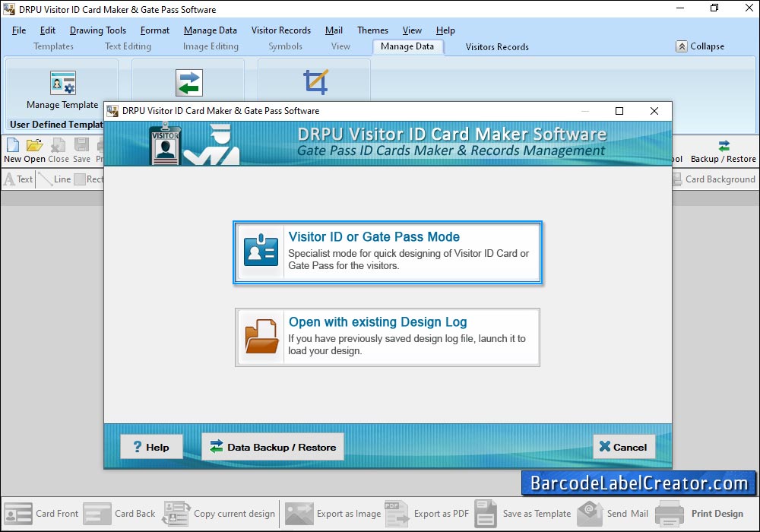Image resolution: width=760 pixels, height=532 pixels.
Task: Click the ID badge icon of Visitor mode
Action: pyautogui.click(x=261, y=251)
